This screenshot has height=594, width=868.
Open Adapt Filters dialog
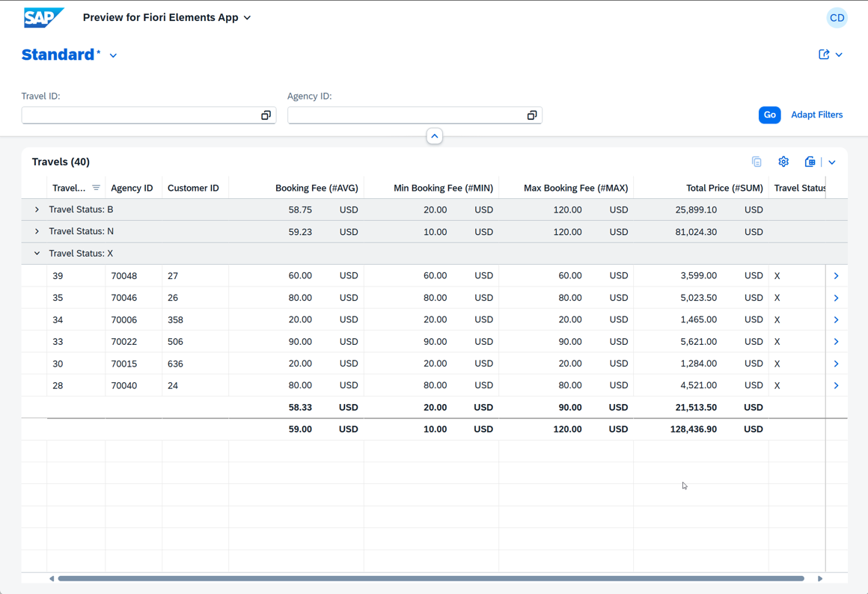816,114
